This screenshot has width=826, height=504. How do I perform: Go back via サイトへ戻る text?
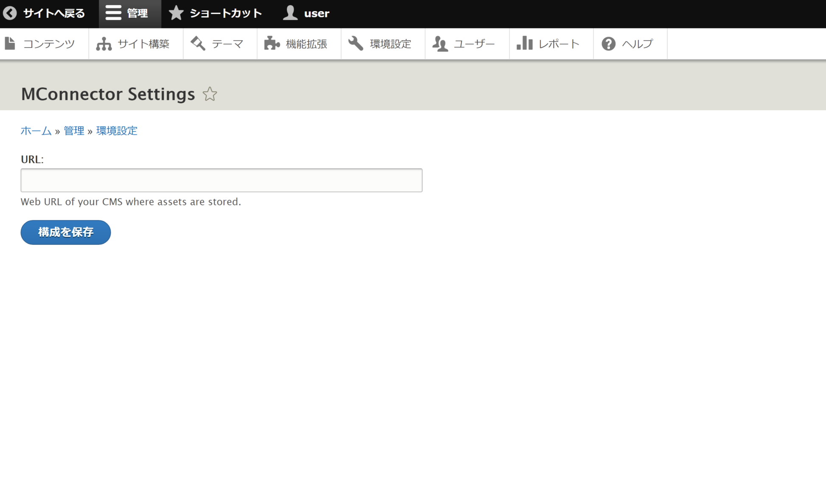coord(54,14)
